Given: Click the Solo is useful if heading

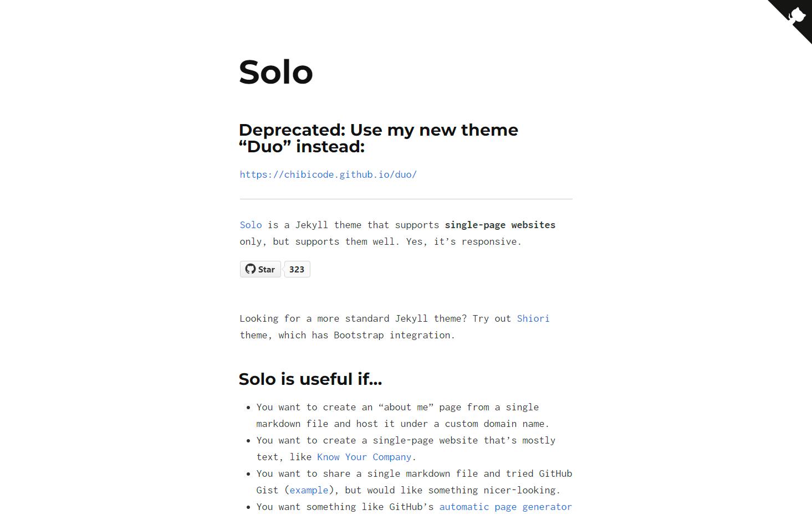Looking at the screenshot, I should (x=310, y=379).
